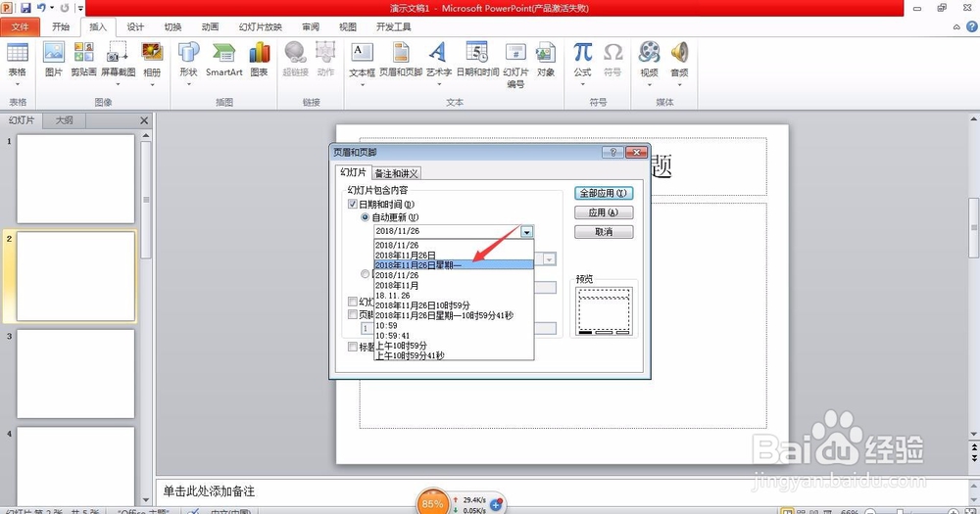Toggle the 标题幻灯片中不显示 checkbox
The height and width of the screenshot is (514, 980).
pos(353,347)
